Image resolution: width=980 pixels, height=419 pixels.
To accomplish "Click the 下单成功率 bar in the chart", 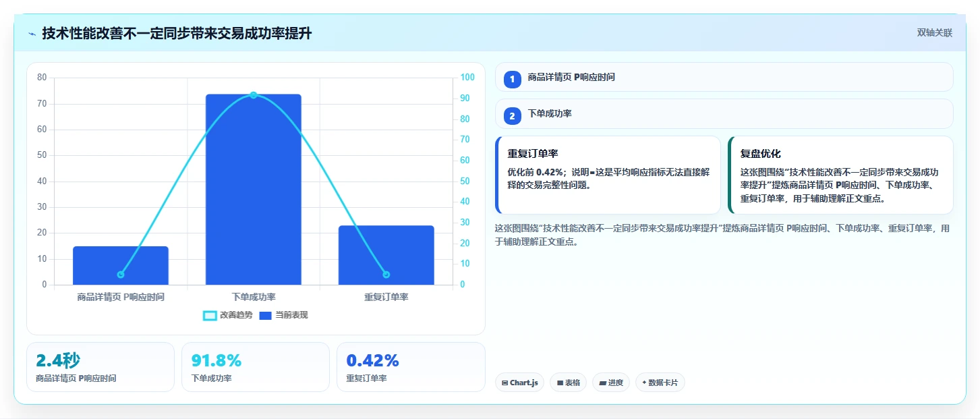I will (x=254, y=190).
